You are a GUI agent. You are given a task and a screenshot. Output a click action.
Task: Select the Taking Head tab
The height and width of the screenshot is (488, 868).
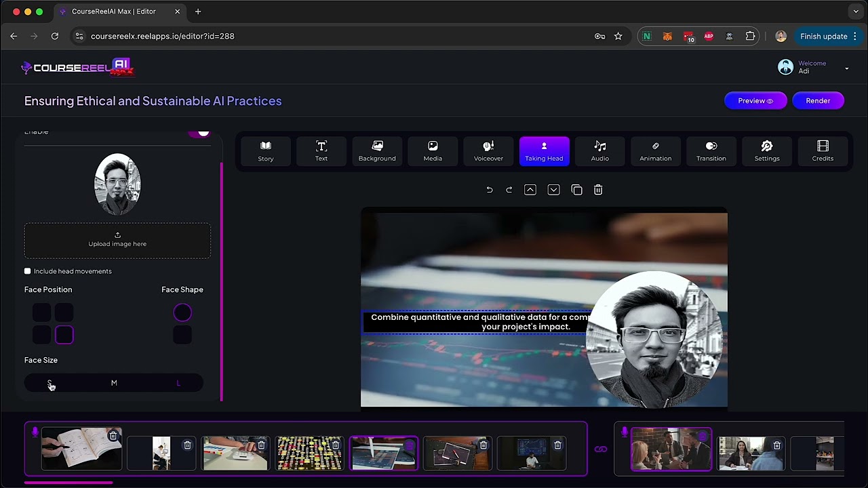tap(544, 150)
